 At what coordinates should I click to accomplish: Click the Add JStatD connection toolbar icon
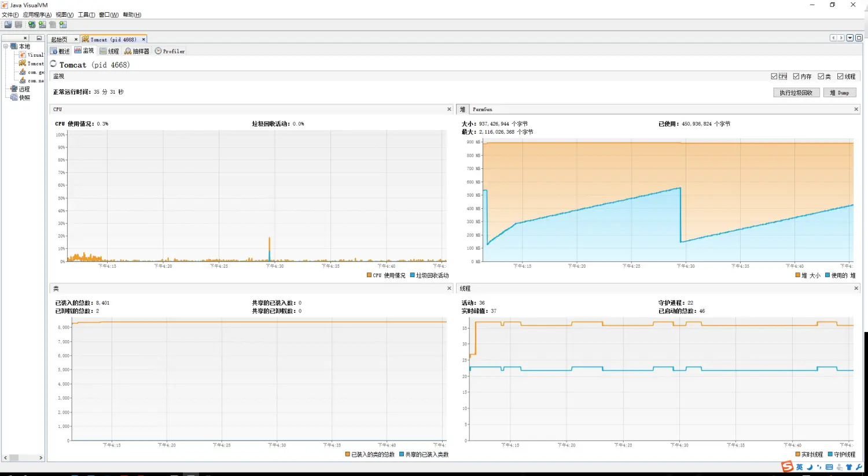[63, 24]
